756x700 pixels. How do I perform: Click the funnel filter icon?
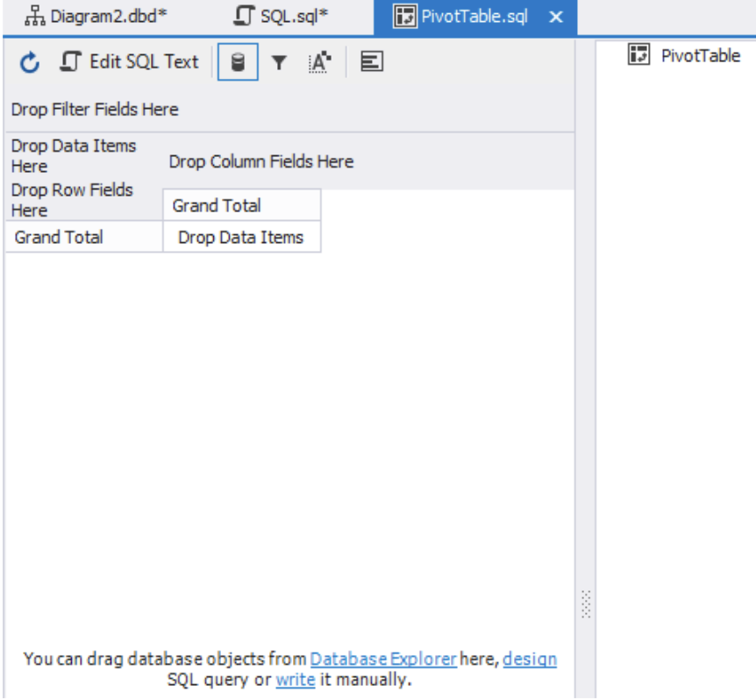[279, 62]
